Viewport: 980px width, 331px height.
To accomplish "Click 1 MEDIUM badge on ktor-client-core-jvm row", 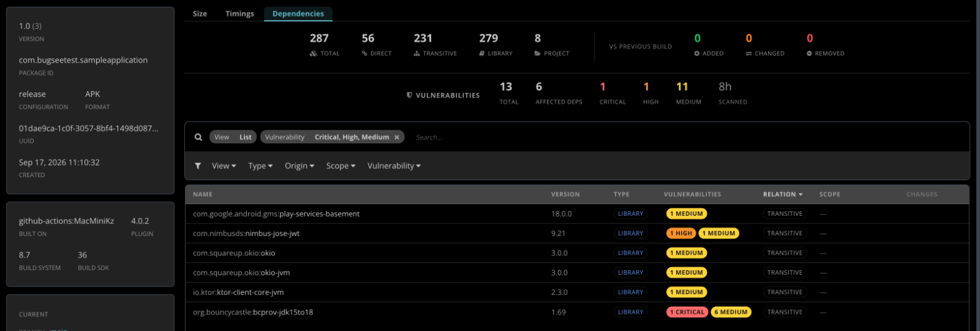I will (x=686, y=292).
